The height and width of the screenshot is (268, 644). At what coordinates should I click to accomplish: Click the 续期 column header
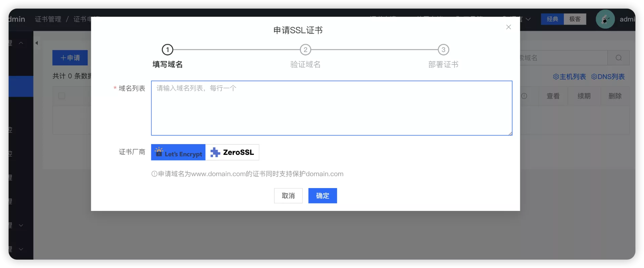pyautogui.click(x=584, y=96)
